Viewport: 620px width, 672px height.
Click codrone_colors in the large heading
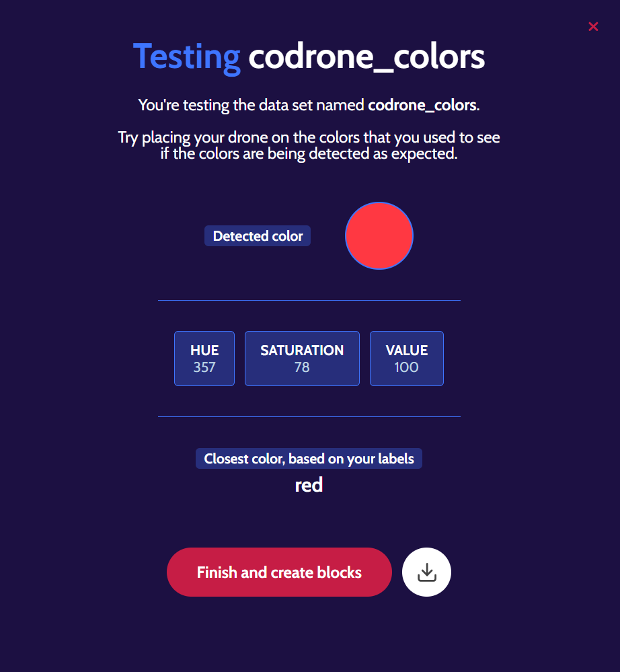pyautogui.click(x=366, y=58)
